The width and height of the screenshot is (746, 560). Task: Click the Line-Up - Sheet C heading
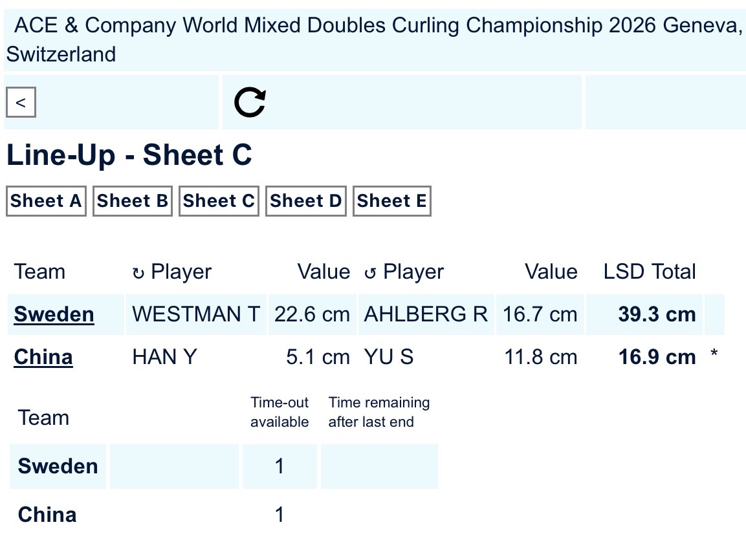coord(129,156)
